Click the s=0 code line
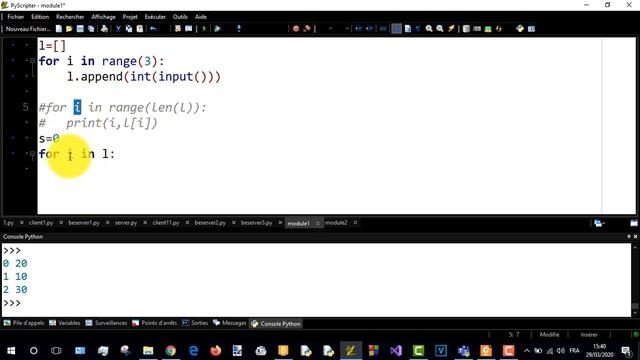This screenshot has height=360, width=640. pyautogui.click(x=49, y=139)
